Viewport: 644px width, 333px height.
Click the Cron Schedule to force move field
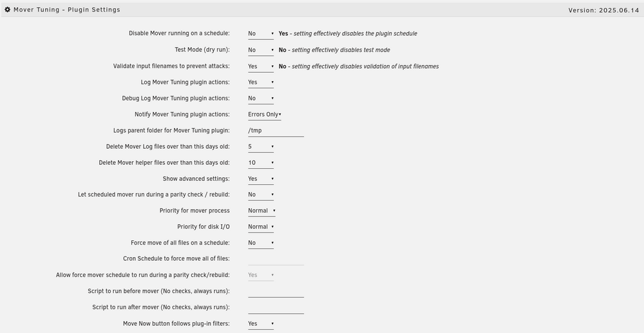pos(276,259)
